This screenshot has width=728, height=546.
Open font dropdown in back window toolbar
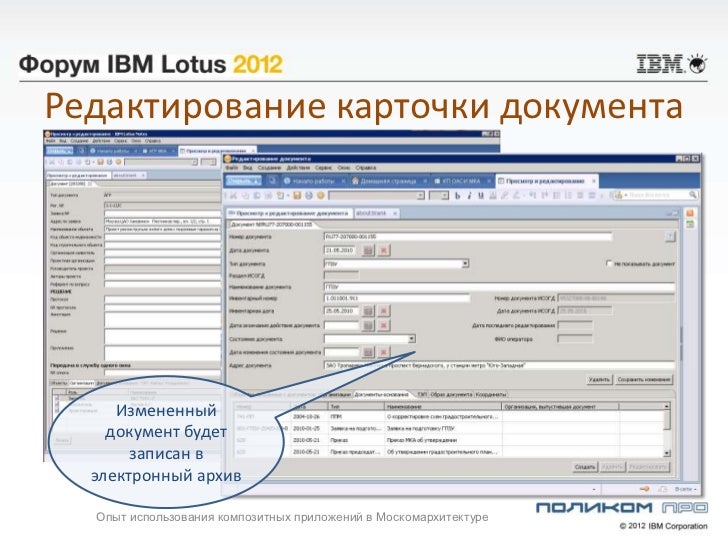tap(195, 162)
